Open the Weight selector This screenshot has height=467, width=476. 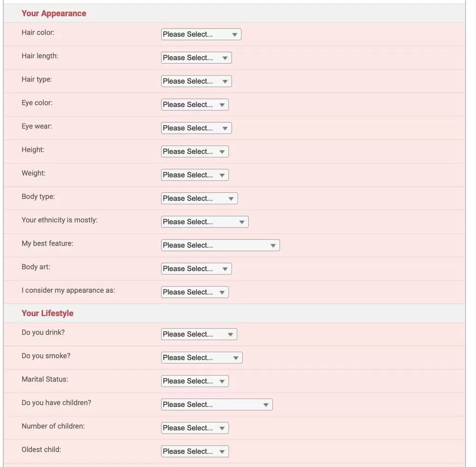click(195, 175)
